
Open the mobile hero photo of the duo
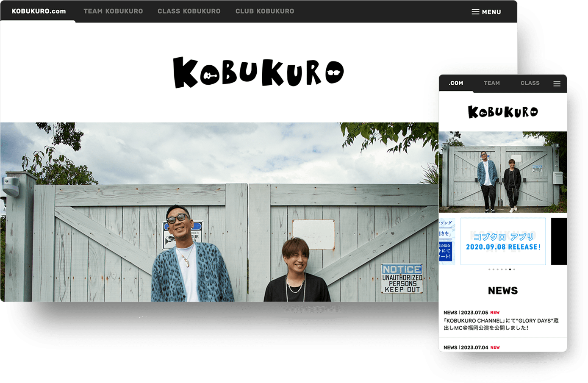coord(503,172)
